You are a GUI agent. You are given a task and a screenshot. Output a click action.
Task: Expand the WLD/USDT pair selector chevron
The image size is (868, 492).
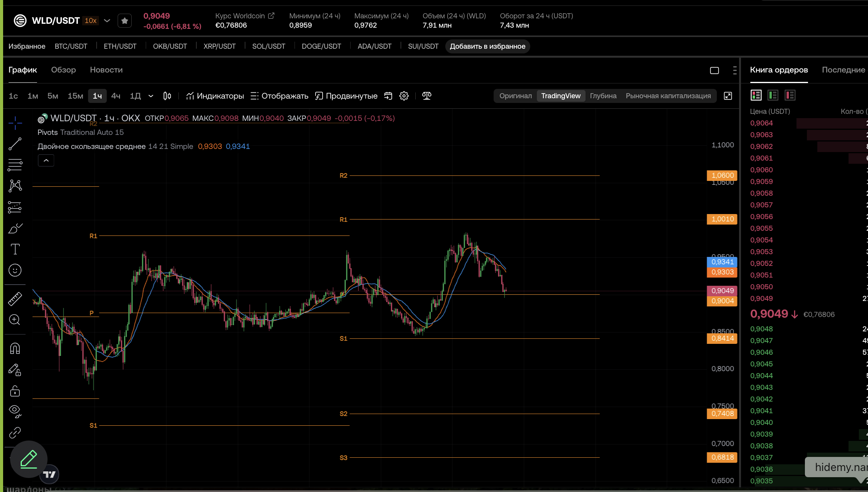[107, 21]
